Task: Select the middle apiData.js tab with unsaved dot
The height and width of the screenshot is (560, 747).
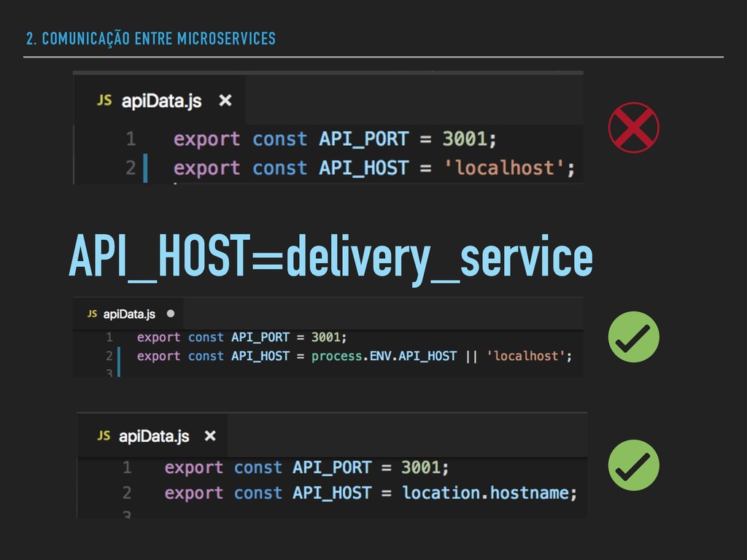Action: [x=128, y=314]
